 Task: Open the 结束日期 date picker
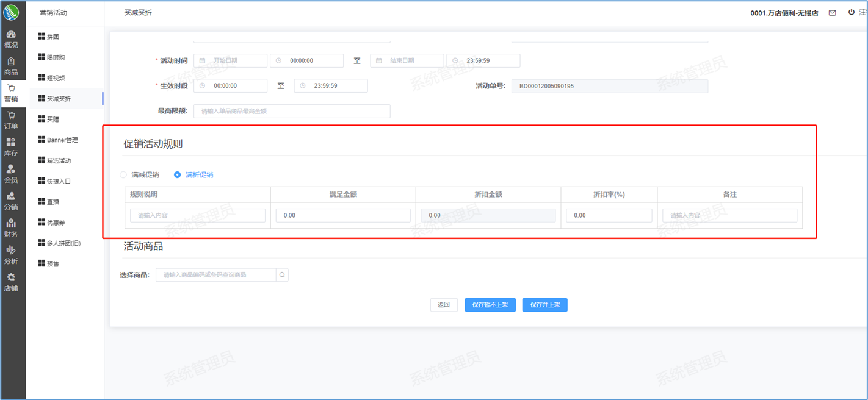pyautogui.click(x=407, y=61)
